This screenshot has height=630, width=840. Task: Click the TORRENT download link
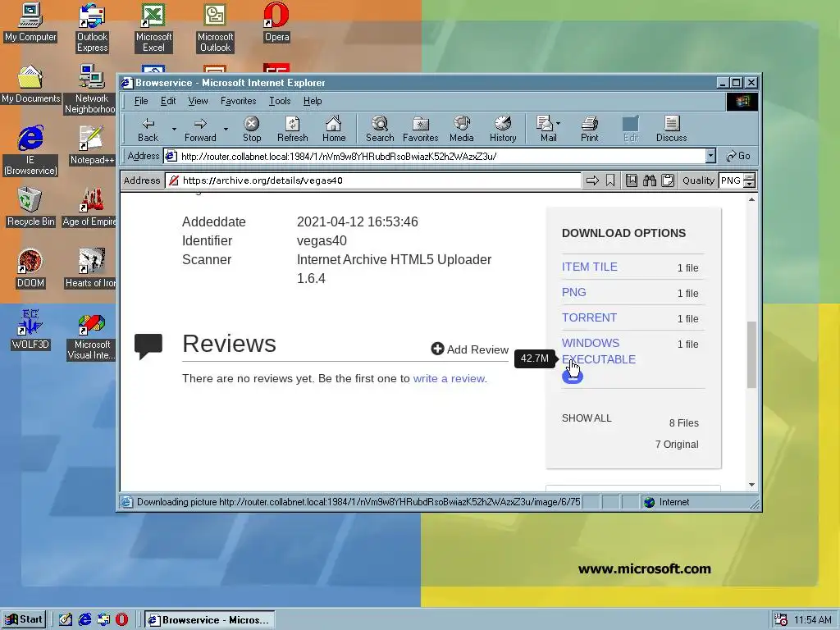589,317
